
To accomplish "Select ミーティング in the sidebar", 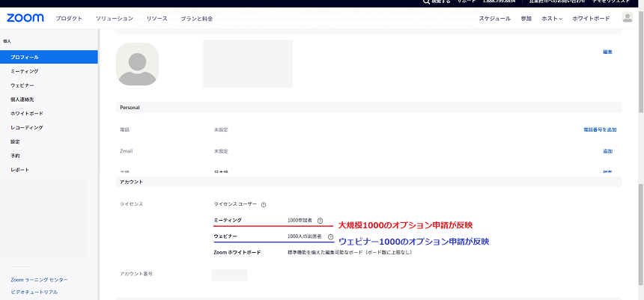I will click(x=25, y=71).
